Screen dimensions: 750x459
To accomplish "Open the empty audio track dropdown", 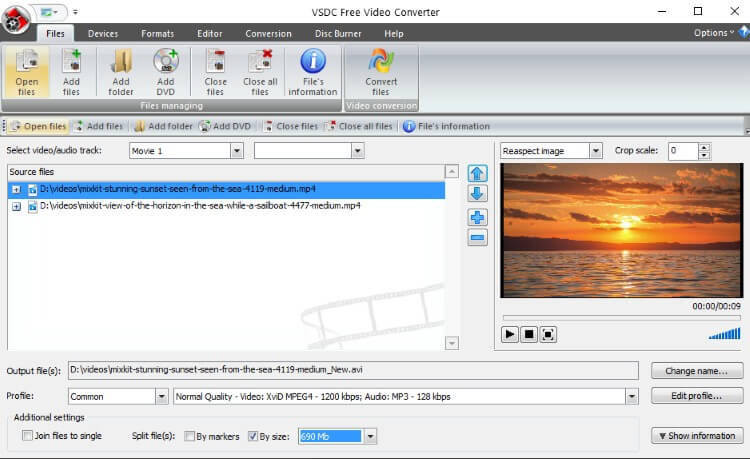I will point(357,151).
